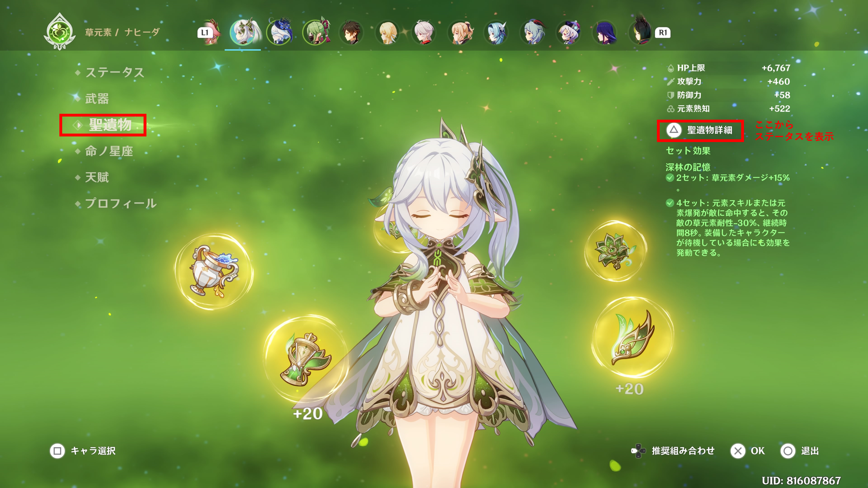The image size is (868, 488).
Task: Select the light-blue-haired character portrait with hairpin
Action: tap(496, 33)
